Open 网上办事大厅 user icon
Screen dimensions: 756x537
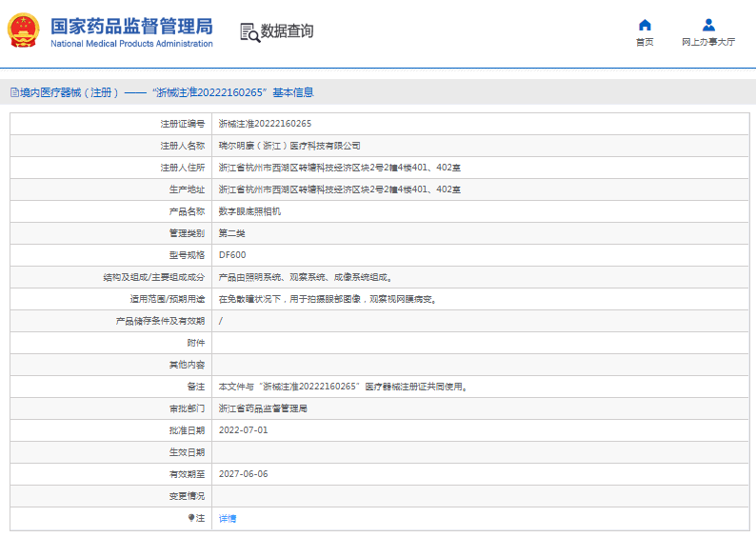click(x=708, y=25)
